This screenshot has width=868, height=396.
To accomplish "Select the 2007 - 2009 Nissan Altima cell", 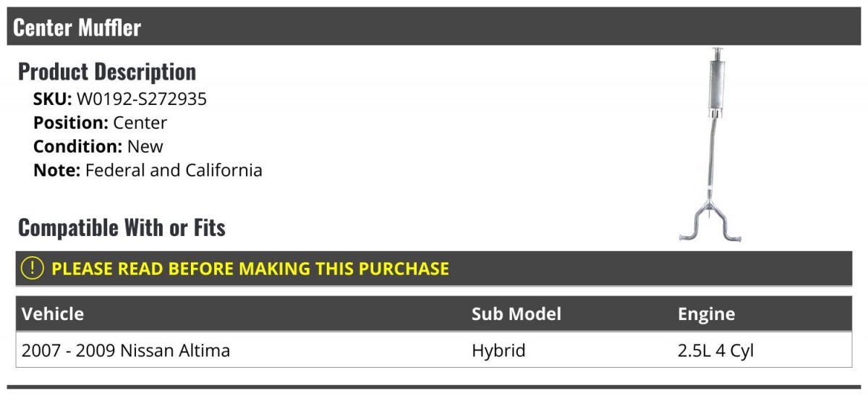I will click(126, 350).
